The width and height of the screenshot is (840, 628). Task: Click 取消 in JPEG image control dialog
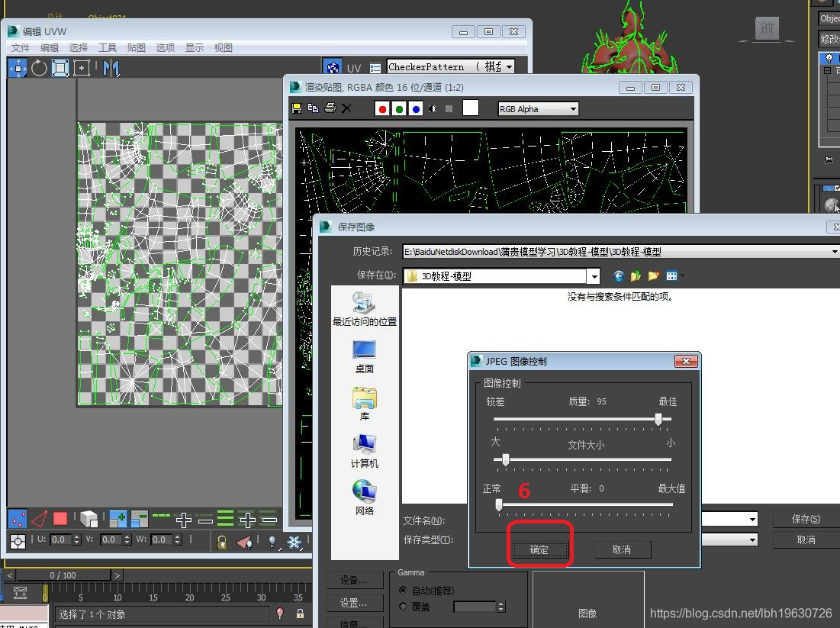coord(622,549)
